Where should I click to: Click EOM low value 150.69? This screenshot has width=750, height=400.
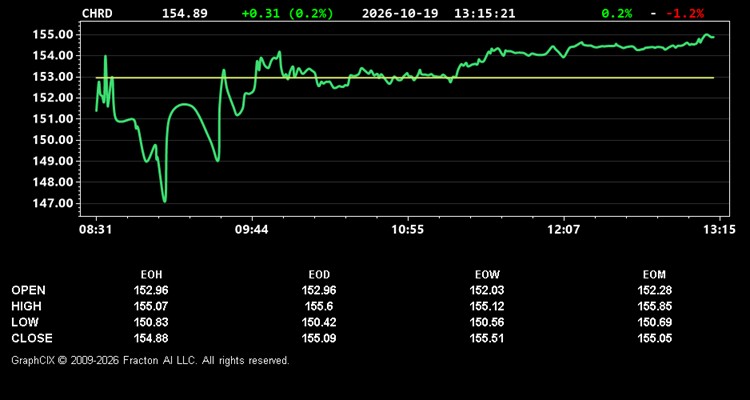tap(654, 322)
